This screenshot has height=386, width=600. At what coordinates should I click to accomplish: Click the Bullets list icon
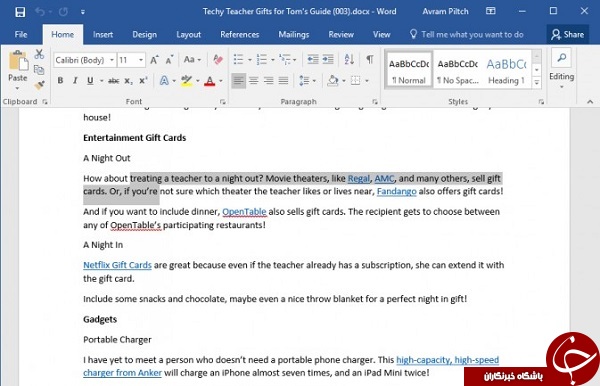[238, 60]
